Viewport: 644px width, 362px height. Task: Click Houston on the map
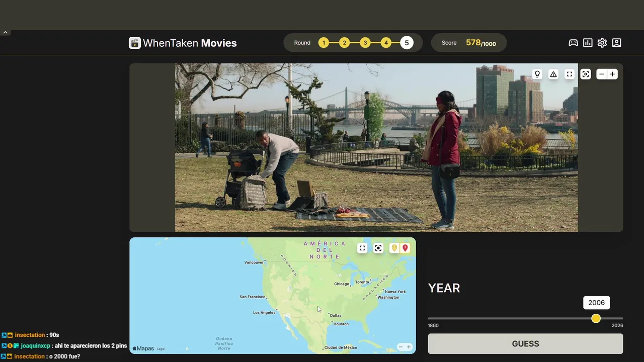pyautogui.click(x=341, y=324)
